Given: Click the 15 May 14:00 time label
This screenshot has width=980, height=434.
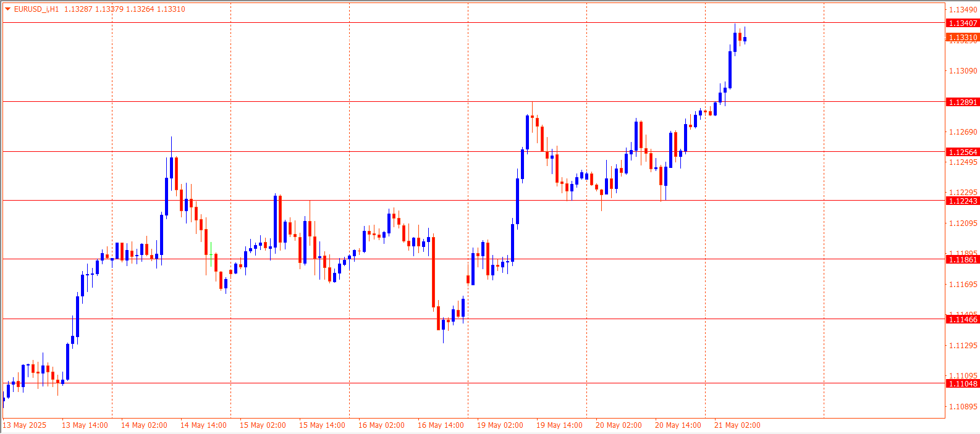Looking at the screenshot, I should pos(322,425).
